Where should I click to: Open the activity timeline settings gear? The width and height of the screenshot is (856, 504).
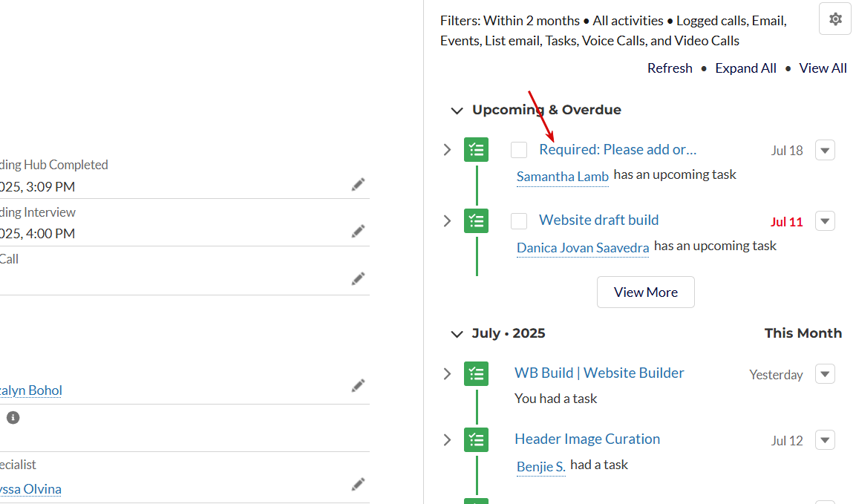point(834,19)
